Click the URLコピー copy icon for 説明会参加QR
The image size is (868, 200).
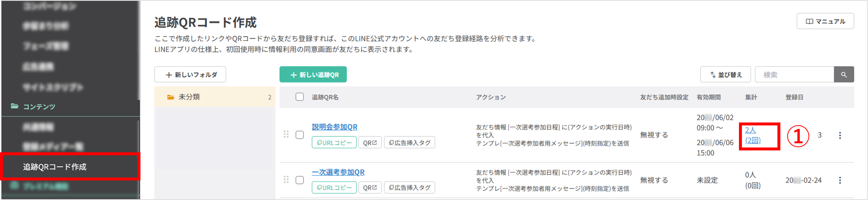point(319,142)
